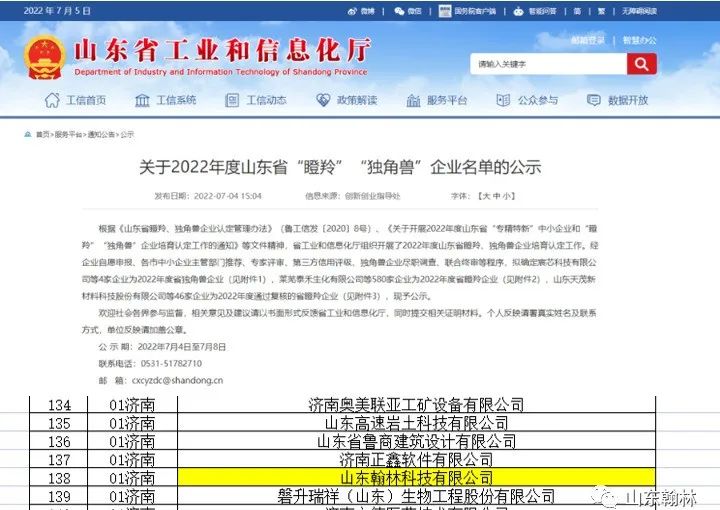Image resolution: width=720 pixels, height=510 pixels.
Task: Click row number 135
Action: [59, 423]
